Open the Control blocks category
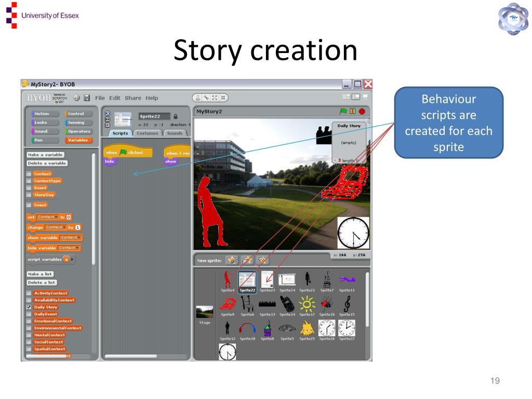 78,114
